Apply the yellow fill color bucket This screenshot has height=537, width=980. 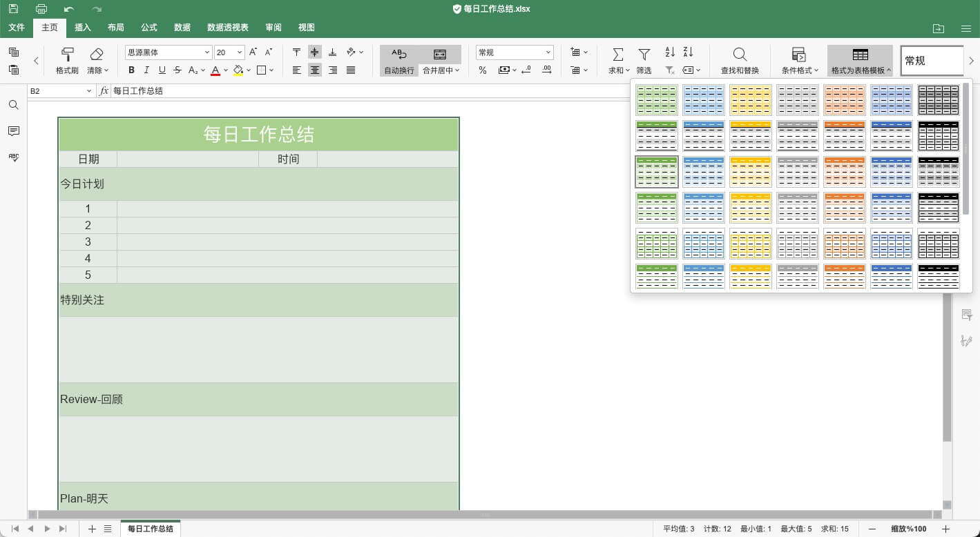point(238,70)
